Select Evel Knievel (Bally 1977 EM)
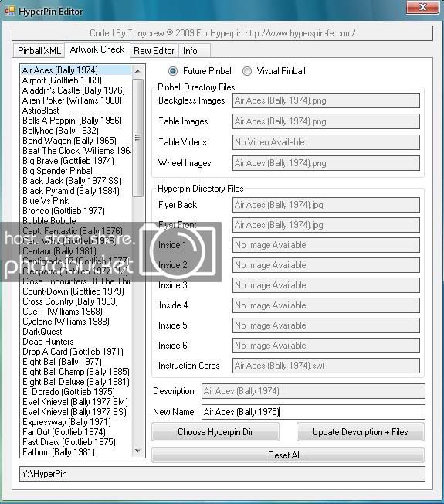Image resolution: width=444 pixels, height=504 pixels. pyautogui.click(x=76, y=402)
